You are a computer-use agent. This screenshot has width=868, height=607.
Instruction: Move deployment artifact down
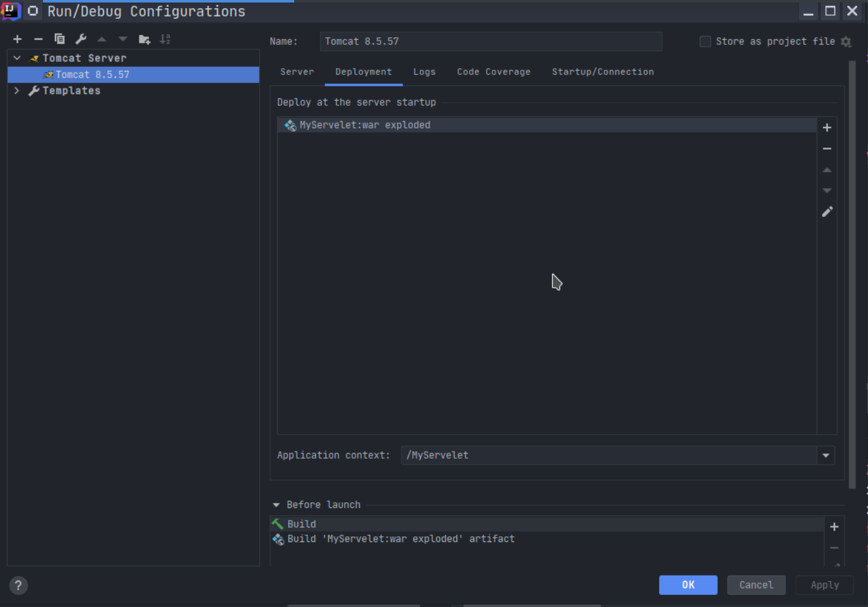coord(827,191)
